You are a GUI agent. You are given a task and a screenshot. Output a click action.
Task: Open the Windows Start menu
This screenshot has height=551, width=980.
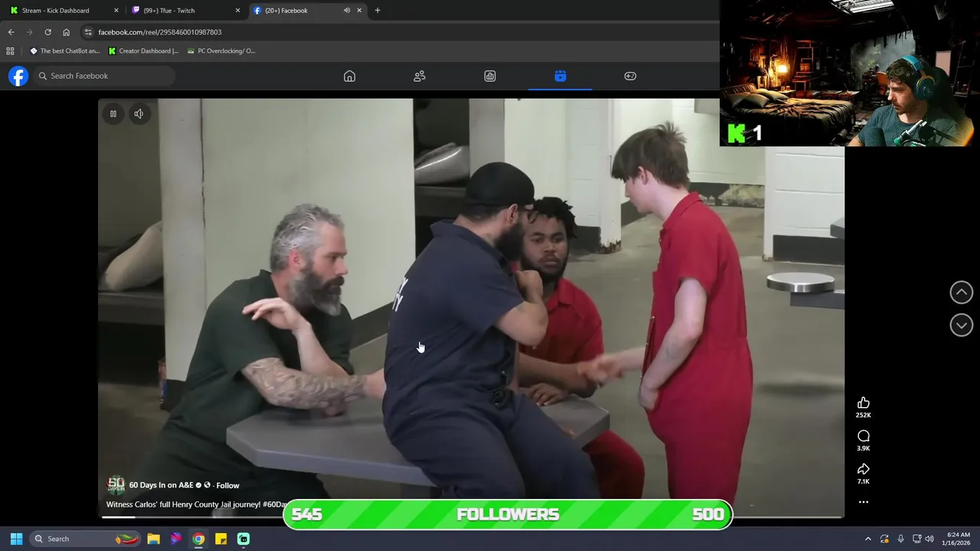point(16,539)
